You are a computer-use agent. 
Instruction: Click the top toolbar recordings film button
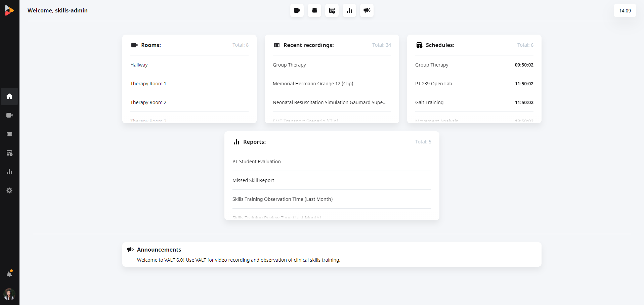314,10
